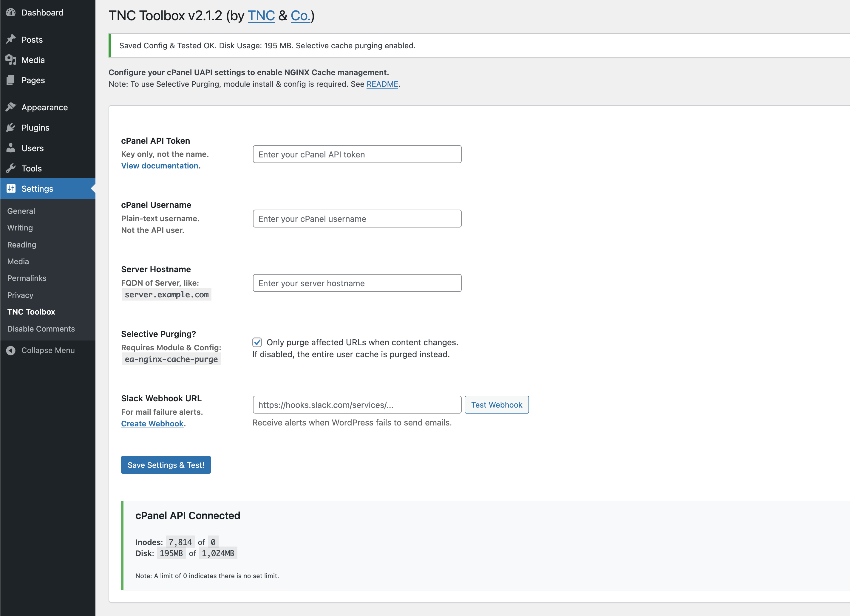Click the Dashboard gauge icon
Image resolution: width=850 pixels, height=616 pixels.
pyautogui.click(x=11, y=12)
